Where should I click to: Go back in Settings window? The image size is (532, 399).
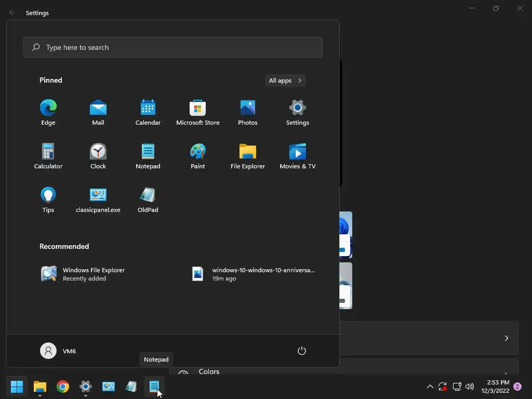click(12, 12)
